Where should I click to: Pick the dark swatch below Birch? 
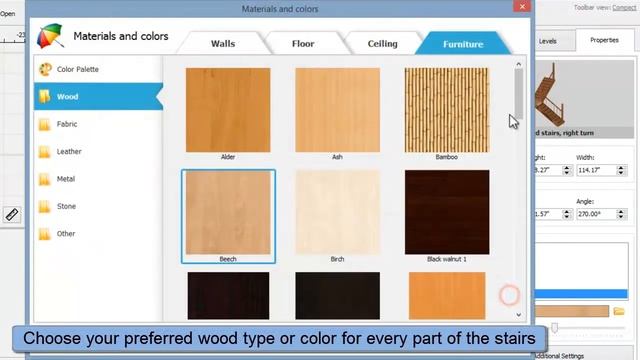pyautogui.click(x=337, y=296)
